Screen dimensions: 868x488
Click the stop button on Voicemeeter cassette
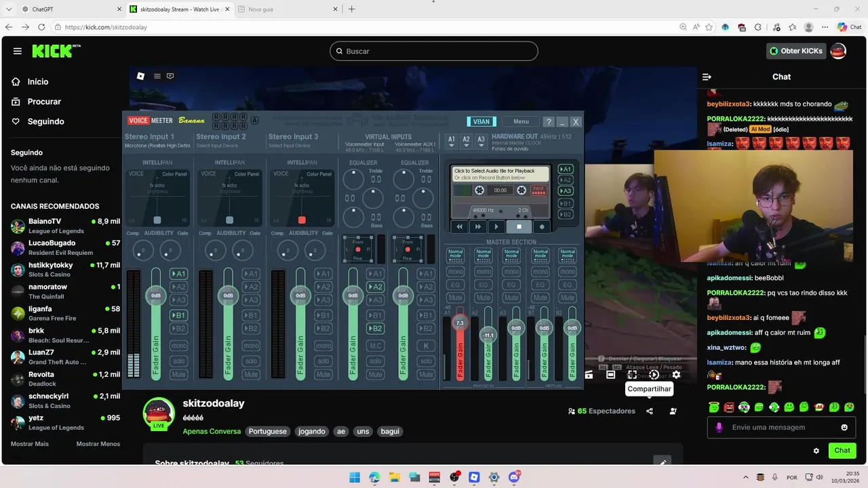pos(519,226)
